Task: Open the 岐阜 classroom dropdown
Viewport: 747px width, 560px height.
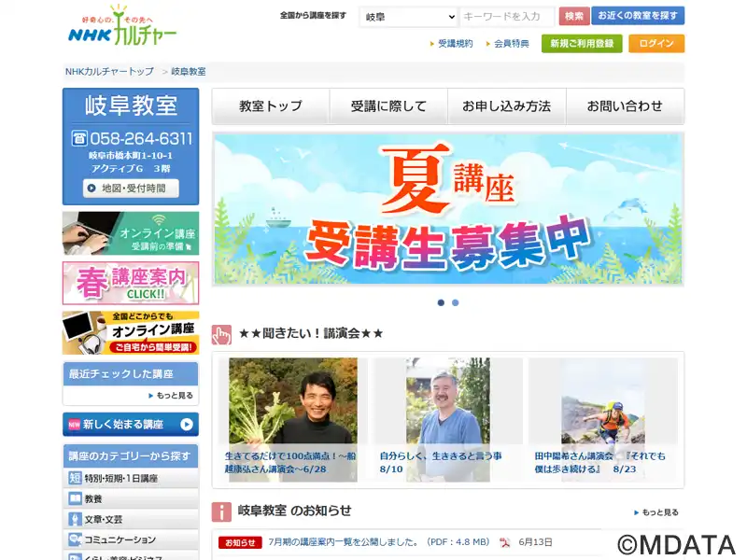Action: coord(409,17)
